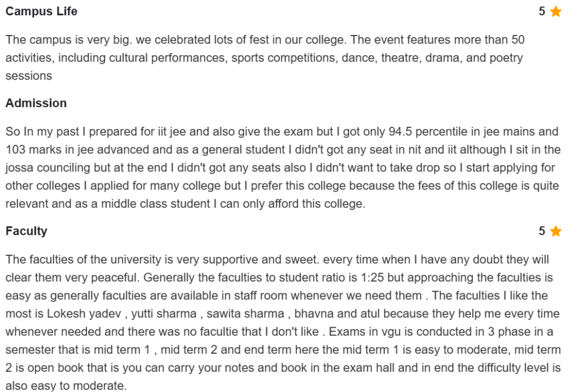
Task: Click the word 'sessions' ending Campus Life review
Action: point(29,76)
